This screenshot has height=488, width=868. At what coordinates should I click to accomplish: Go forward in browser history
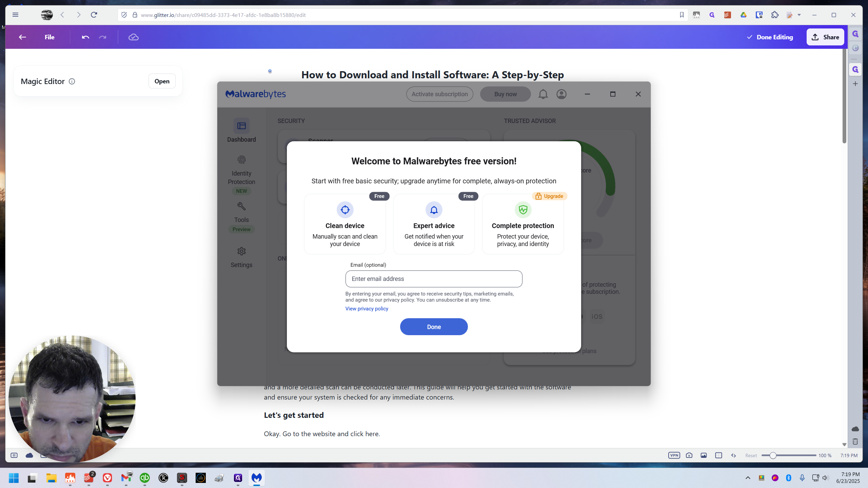pos(78,15)
